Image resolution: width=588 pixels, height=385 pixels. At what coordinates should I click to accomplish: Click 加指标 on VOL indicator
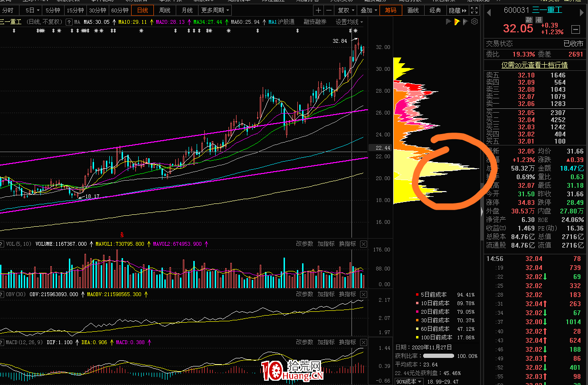326,244
